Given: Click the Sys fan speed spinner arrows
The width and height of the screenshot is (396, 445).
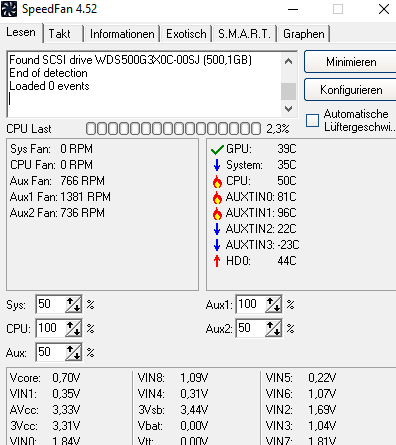Looking at the screenshot, I should click(x=74, y=304).
